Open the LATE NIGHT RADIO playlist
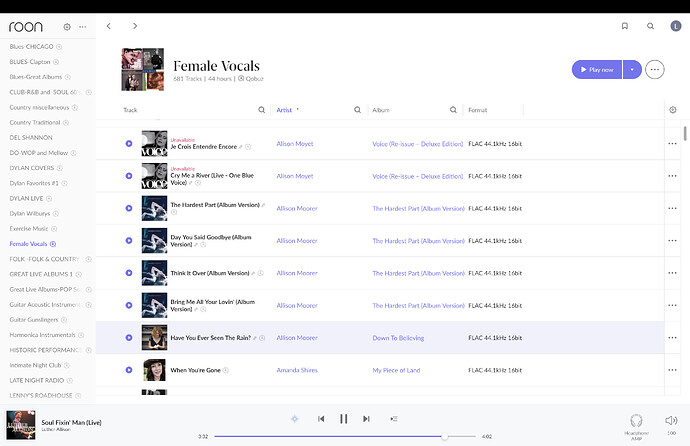The width and height of the screenshot is (690, 446). (x=37, y=380)
